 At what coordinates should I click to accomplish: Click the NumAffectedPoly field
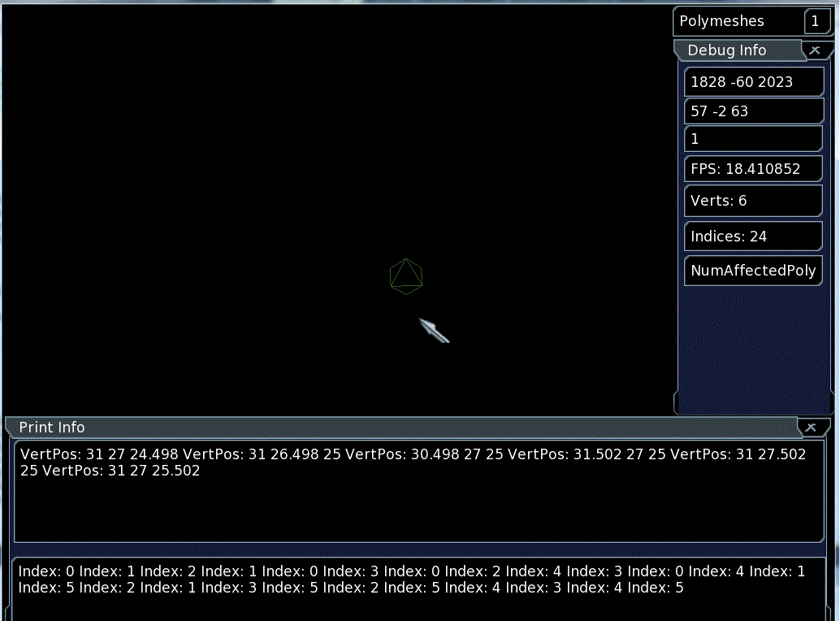click(753, 270)
